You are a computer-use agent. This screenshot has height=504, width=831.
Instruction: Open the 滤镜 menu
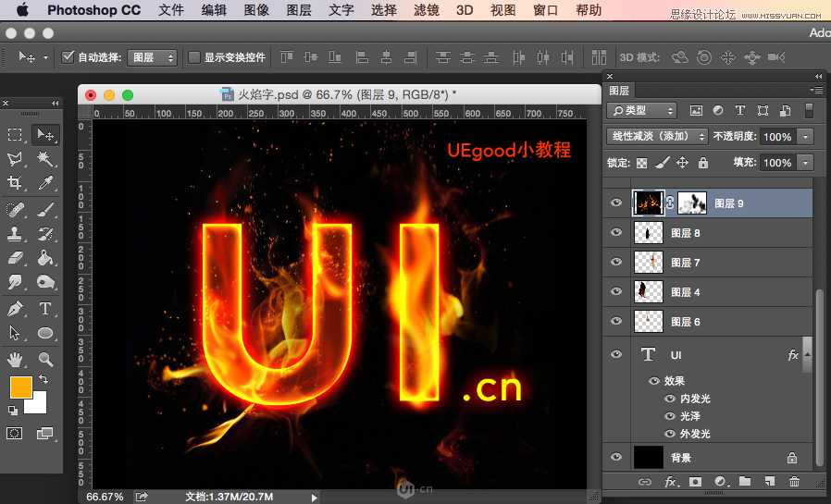[428, 10]
